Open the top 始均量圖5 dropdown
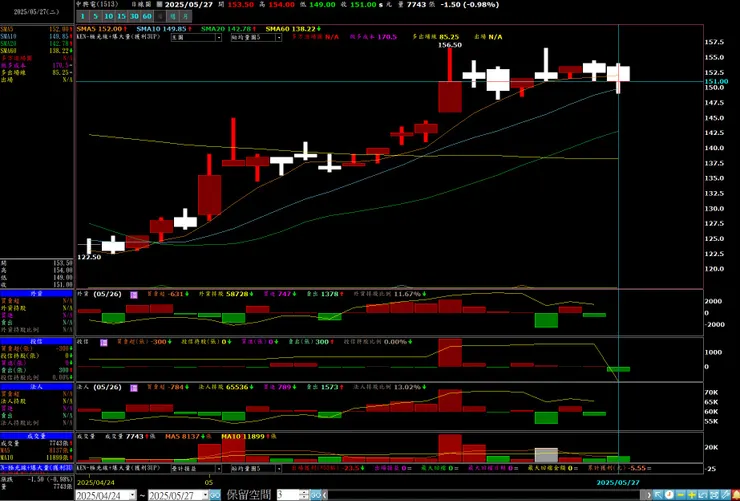 256,37
